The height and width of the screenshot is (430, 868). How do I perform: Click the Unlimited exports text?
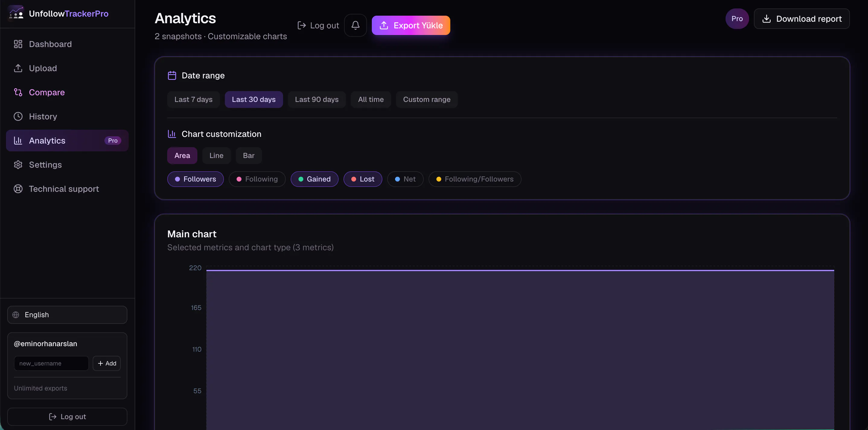(x=40, y=388)
